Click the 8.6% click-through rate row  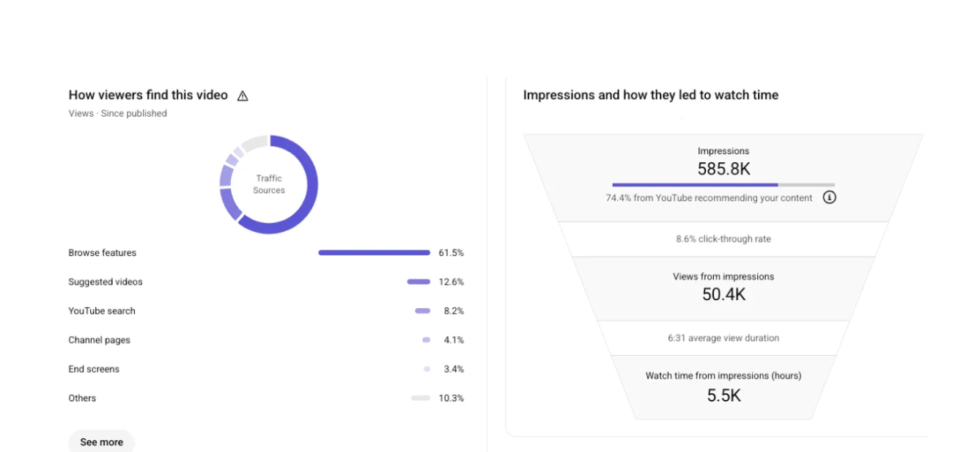coord(723,239)
